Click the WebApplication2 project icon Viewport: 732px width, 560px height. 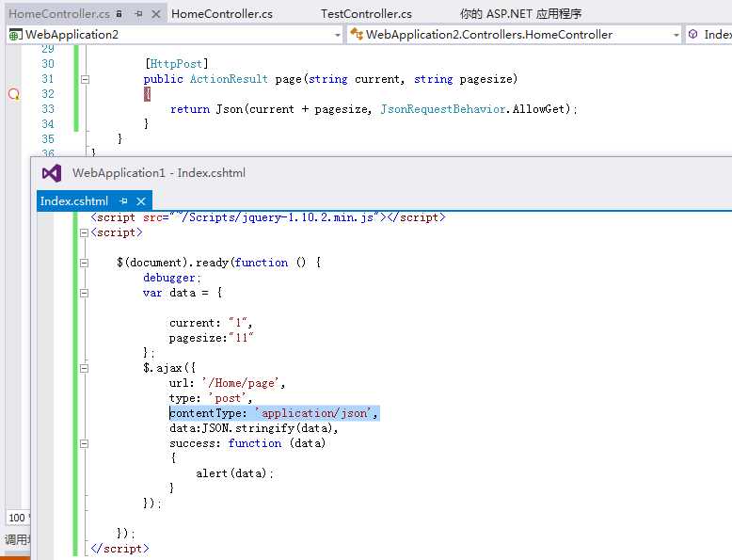(15, 35)
